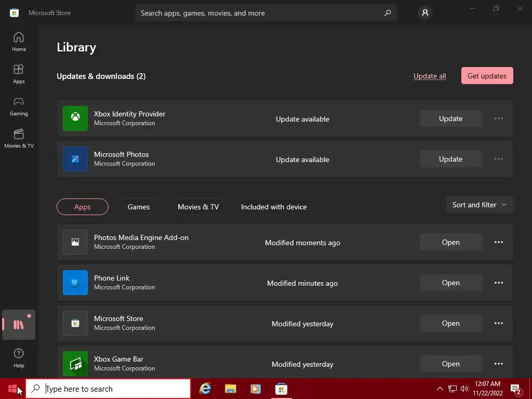This screenshot has width=532, height=399.
Task: Click Modified minutes ago status text
Action: coord(302,283)
